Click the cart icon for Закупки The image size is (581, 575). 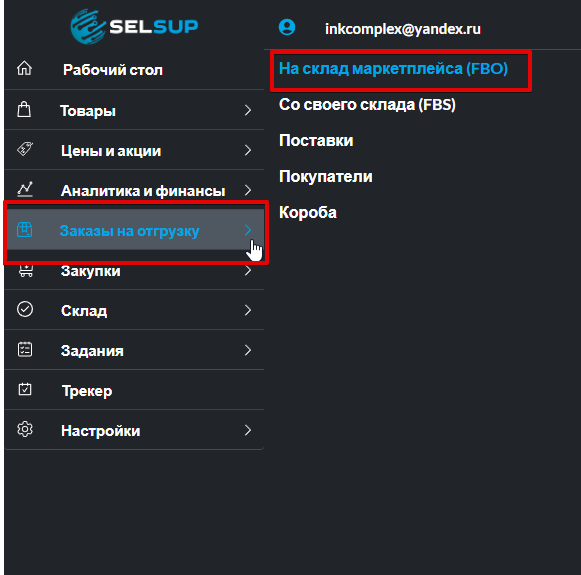tap(26, 271)
